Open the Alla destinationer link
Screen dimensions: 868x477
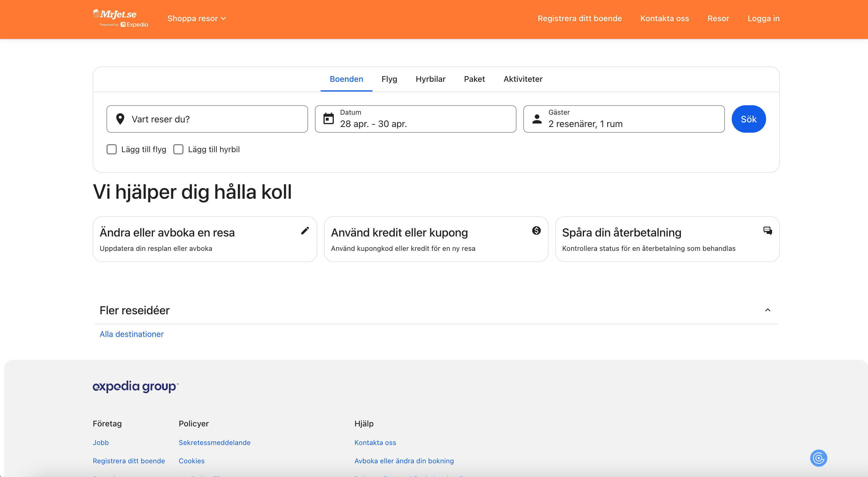[x=131, y=334]
